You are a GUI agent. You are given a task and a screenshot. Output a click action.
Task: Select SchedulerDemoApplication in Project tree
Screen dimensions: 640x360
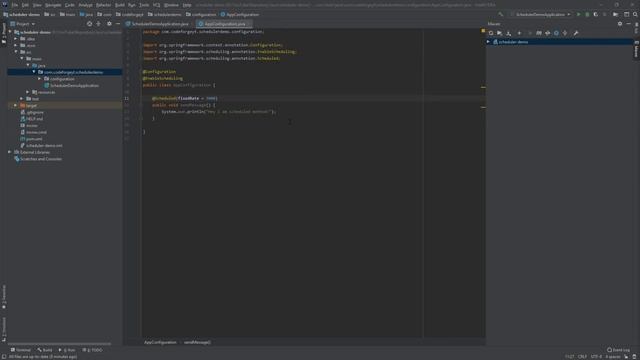pos(74,85)
